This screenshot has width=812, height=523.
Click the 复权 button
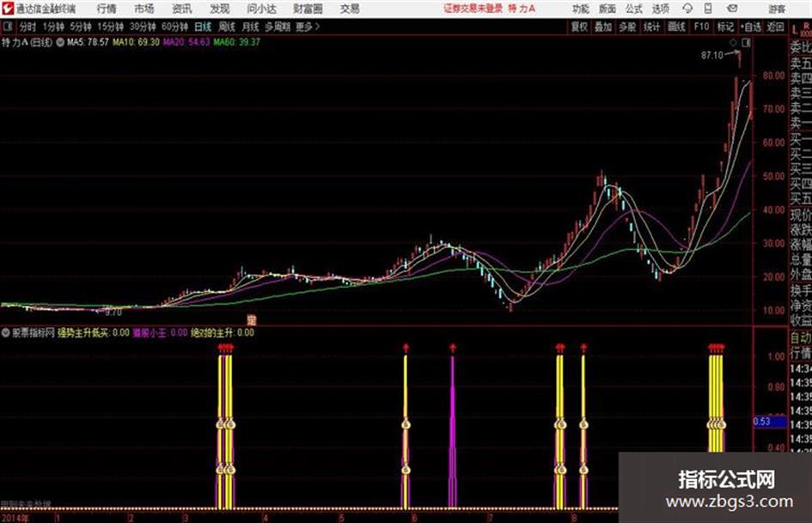pos(579,27)
